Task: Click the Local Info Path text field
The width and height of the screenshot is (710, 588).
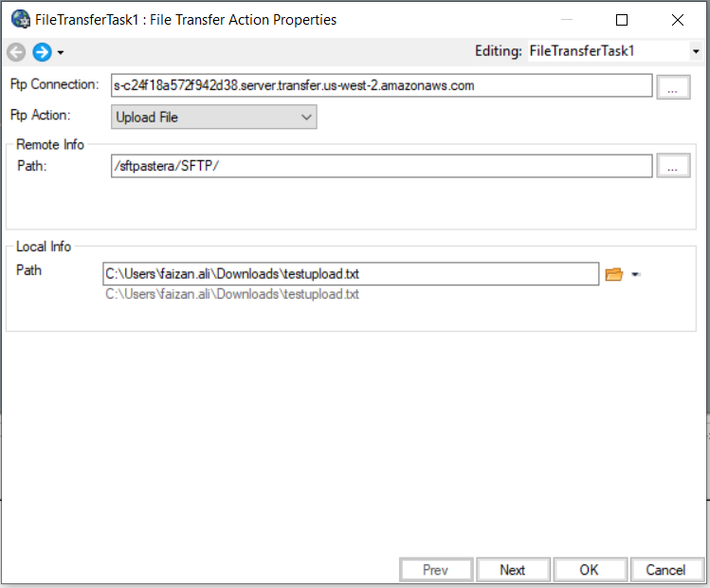Action: pyautogui.click(x=351, y=274)
